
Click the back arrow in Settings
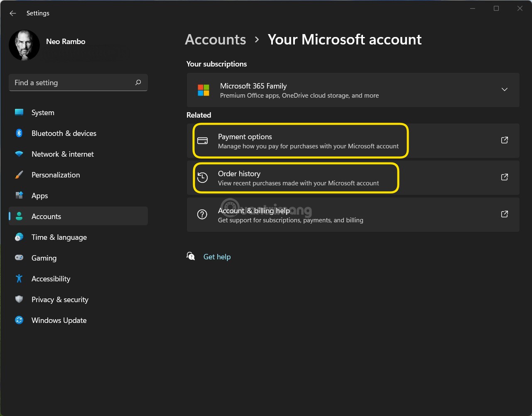tap(13, 13)
